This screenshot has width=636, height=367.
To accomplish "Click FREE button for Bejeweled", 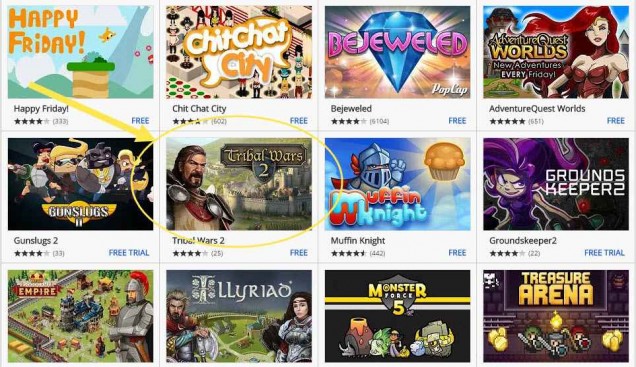I will click(x=457, y=121).
